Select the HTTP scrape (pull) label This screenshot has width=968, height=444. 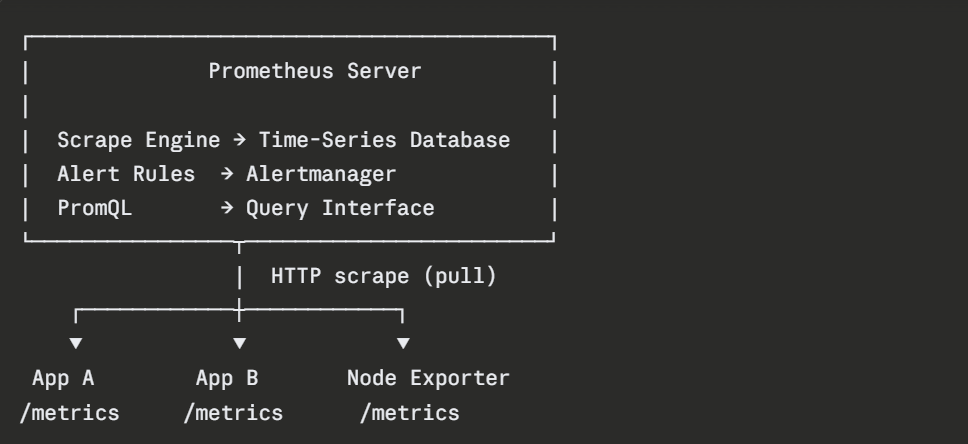tap(384, 277)
